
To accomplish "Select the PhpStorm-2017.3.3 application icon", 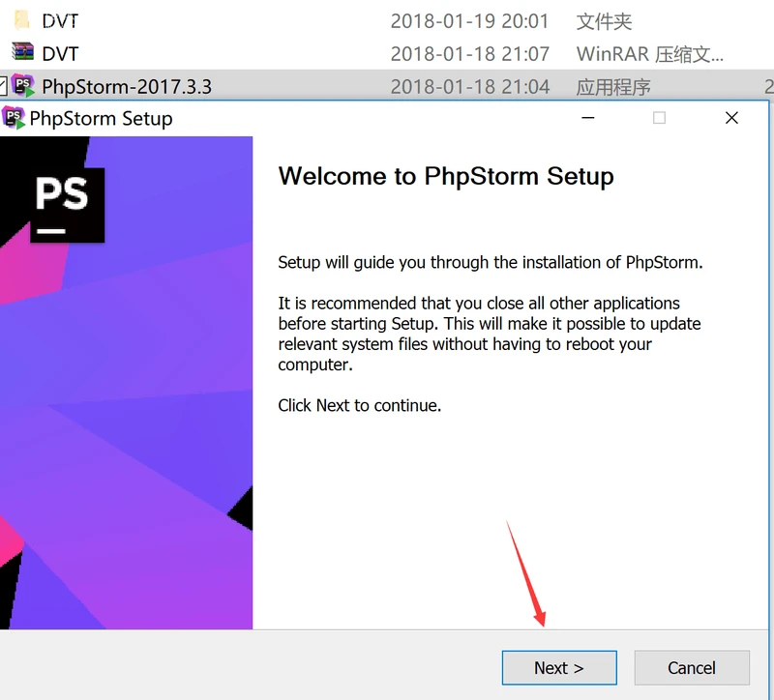I will click(x=22, y=86).
